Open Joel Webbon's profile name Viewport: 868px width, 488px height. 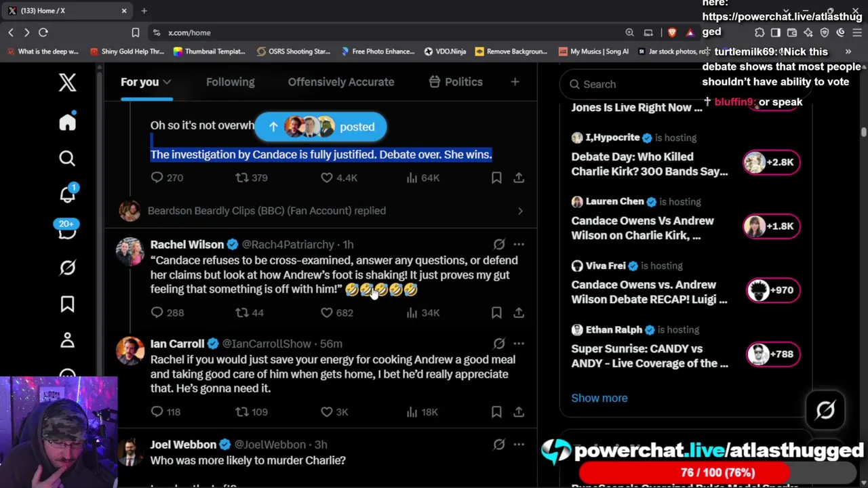point(183,445)
